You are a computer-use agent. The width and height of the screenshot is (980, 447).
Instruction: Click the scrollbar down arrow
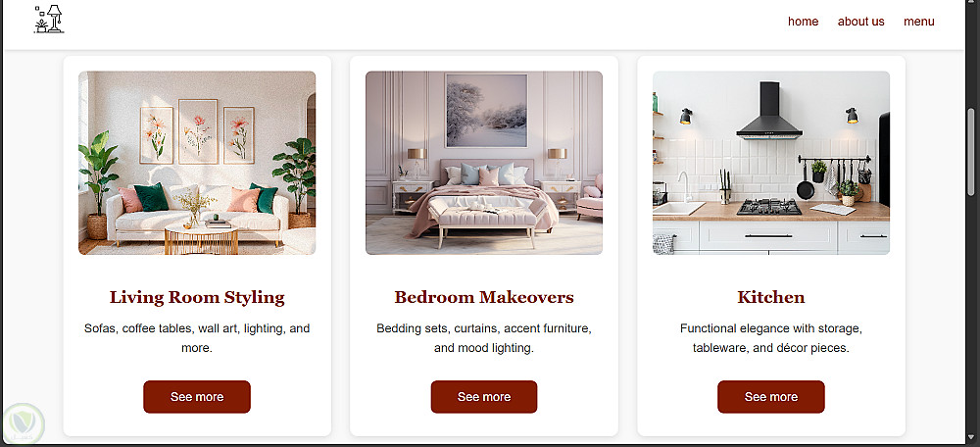click(x=970, y=436)
